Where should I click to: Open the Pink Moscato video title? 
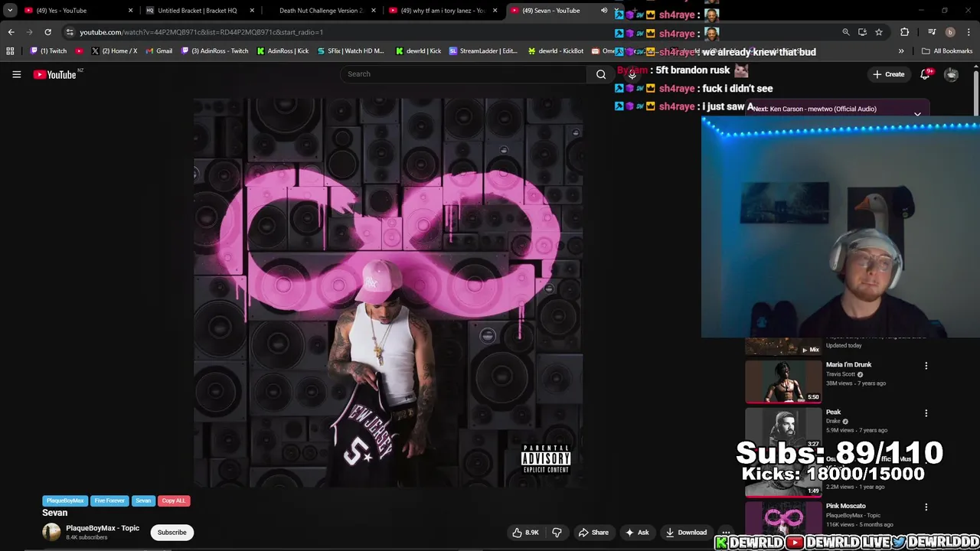846,506
